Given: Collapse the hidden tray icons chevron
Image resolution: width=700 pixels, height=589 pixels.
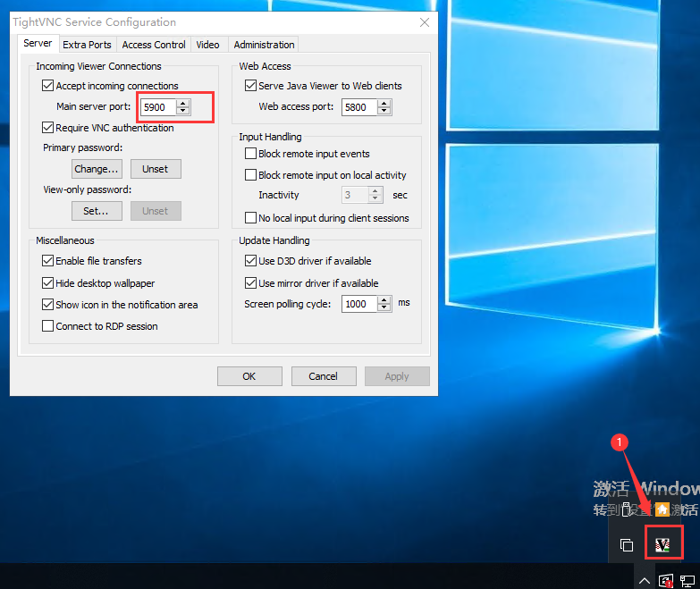Looking at the screenshot, I should 645,581.
